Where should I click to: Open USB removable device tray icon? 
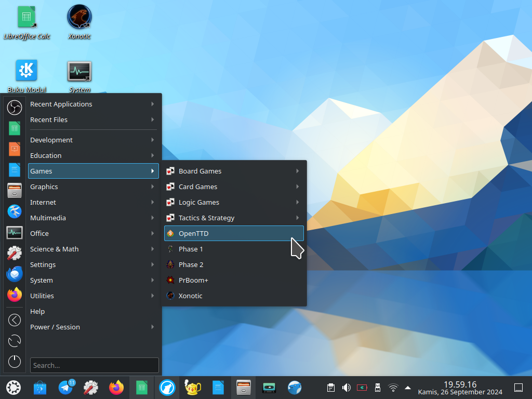pyautogui.click(x=378, y=388)
